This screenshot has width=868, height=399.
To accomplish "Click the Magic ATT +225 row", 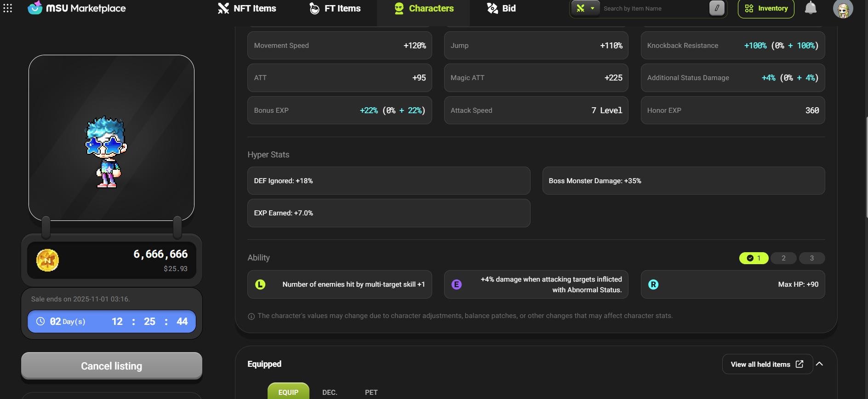I will (x=536, y=78).
